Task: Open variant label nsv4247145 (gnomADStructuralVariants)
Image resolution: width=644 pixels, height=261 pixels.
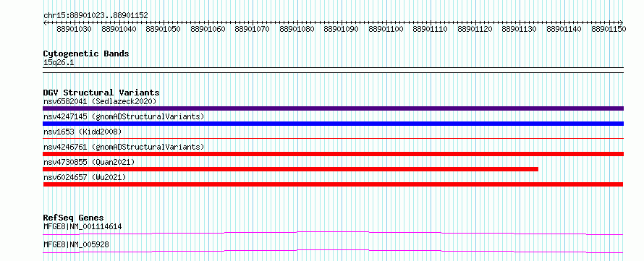Action: coord(124,116)
